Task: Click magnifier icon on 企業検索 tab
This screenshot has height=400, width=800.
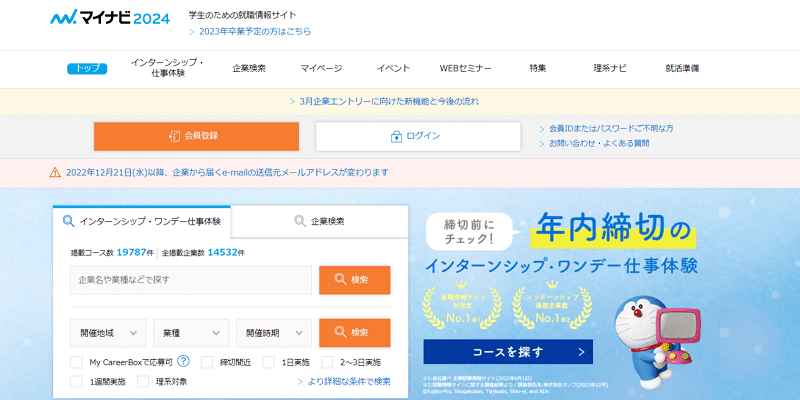Action: coord(300,221)
